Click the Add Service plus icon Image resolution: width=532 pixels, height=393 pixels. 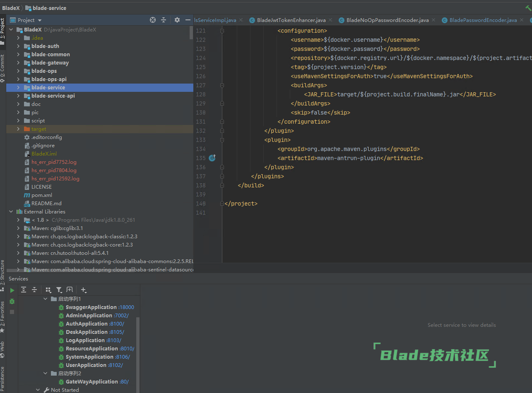pyautogui.click(x=84, y=290)
